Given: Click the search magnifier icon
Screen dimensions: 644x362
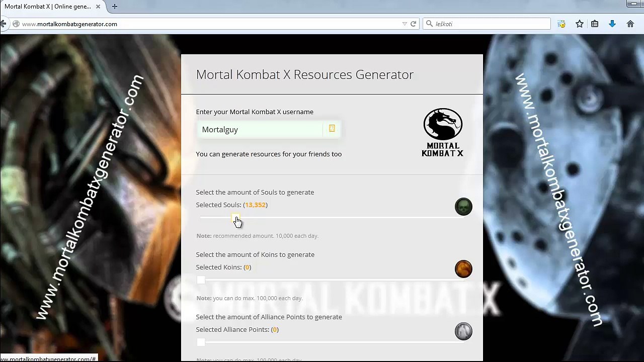Looking at the screenshot, I should [x=429, y=24].
